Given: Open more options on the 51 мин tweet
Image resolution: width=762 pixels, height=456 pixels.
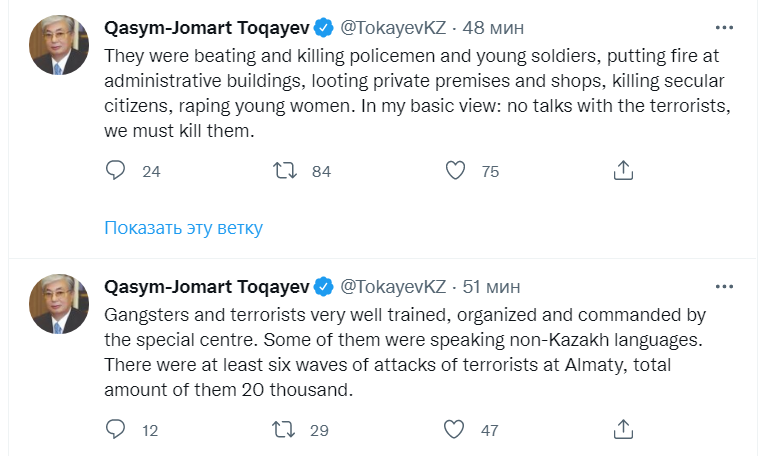Looking at the screenshot, I should [x=724, y=287].
